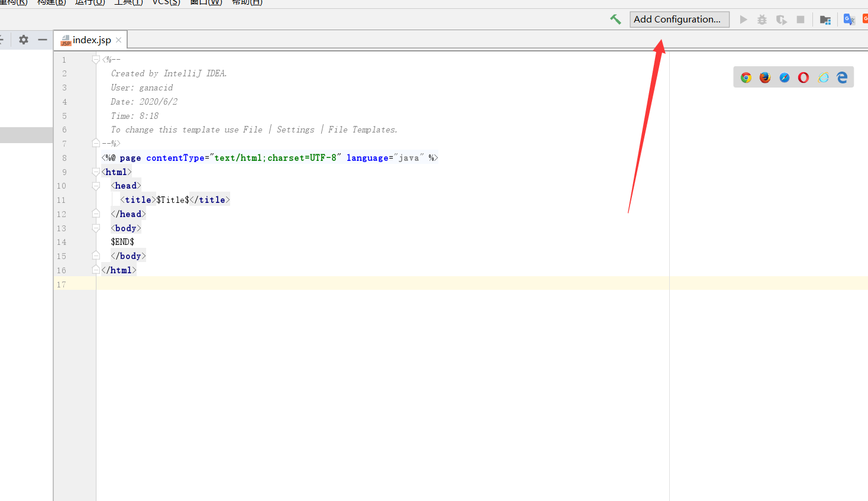Click the fold end marker beside </body>
Image resolution: width=868 pixels, height=501 pixels.
coord(96,256)
